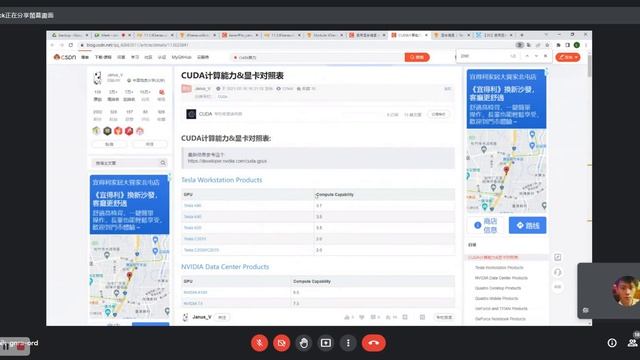Click the orange publish button in the CSDN header
Viewport: 640px width, 360px height.
568,57
